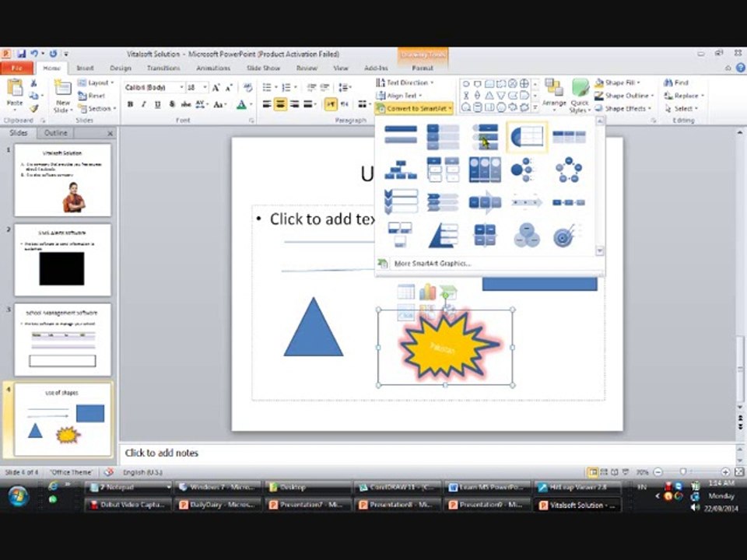747x560 pixels.
Task: Show the Outline pane tab
Action: (56, 133)
